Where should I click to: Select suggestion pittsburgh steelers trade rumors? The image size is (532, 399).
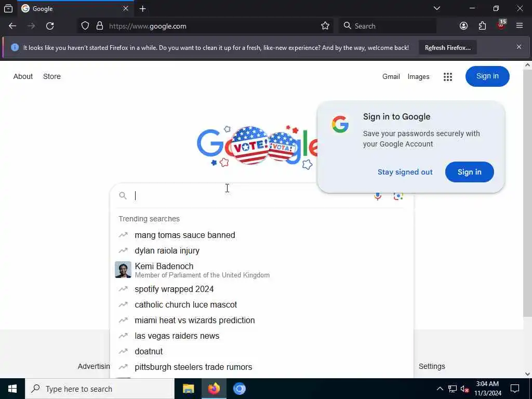[x=262, y=367]
